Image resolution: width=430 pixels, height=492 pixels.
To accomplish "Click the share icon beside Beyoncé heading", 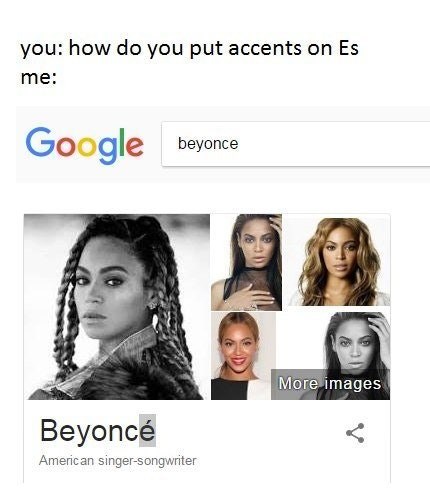I will [355, 433].
